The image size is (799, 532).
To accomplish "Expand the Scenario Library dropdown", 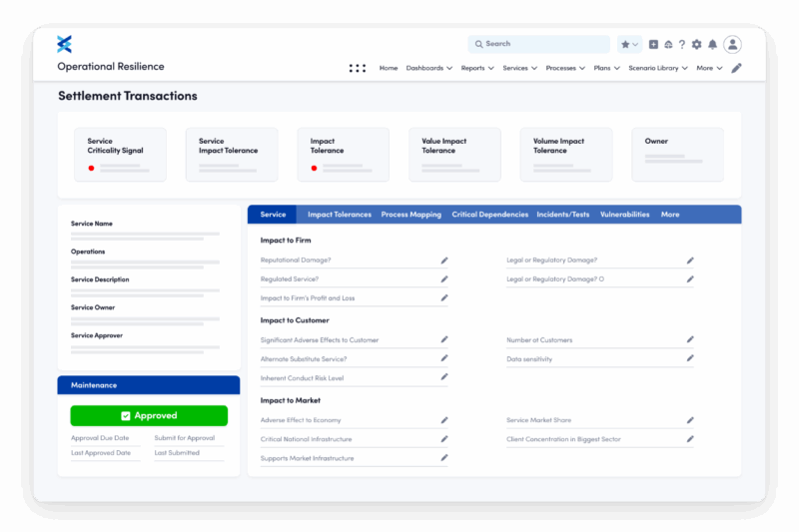I will [x=658, y=68].
